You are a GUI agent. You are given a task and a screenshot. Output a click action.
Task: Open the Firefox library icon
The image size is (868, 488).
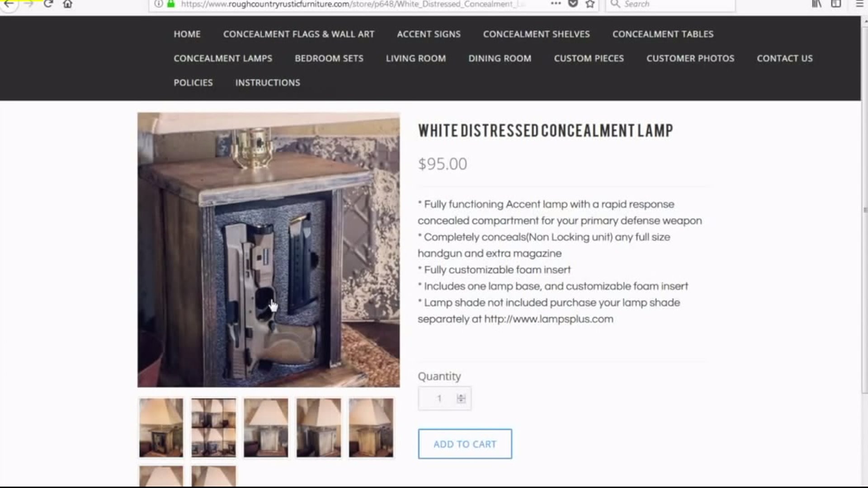point(816,4)
